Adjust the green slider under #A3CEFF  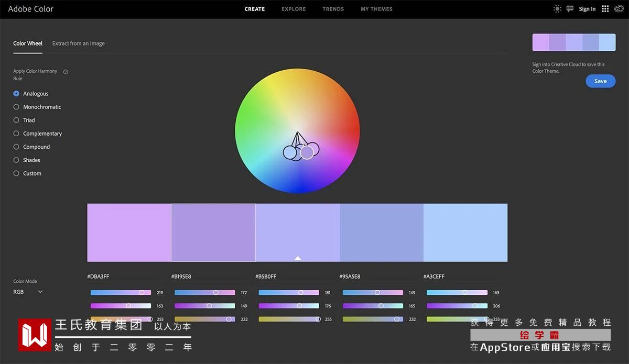pyautogui.click(x=457, y=306)
